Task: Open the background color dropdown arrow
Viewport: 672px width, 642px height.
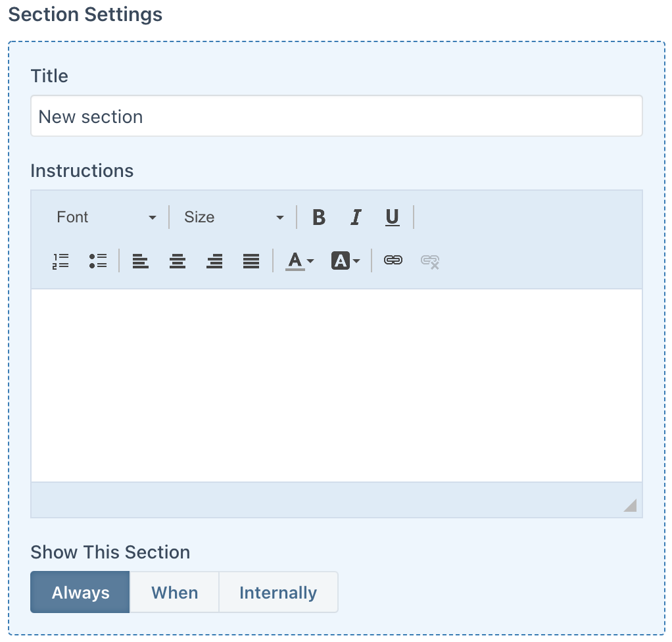Action: 358,261
